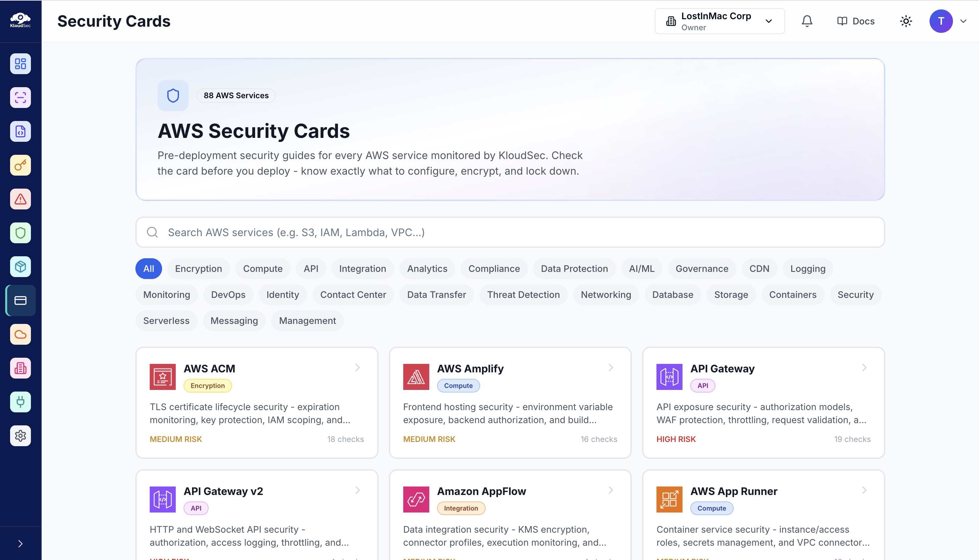Image resolution: width=979 pixels, height=560 pixels.
Task: Filter by Integration category chip
Action: pos(363,269)
